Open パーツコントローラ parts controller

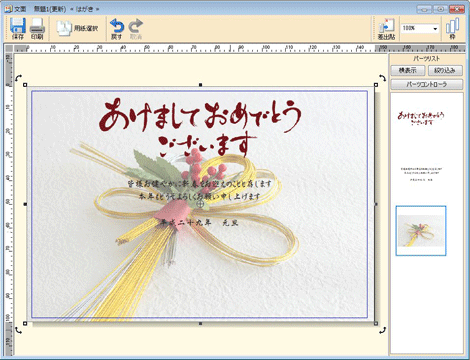click(427, 84)
